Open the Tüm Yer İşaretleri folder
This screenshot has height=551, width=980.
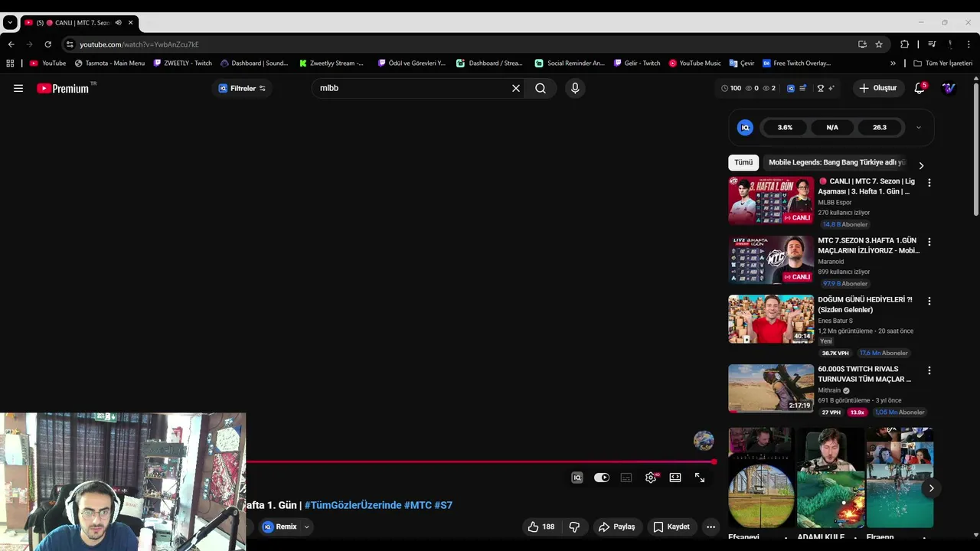pyautogui.click(x=942, y=64)
